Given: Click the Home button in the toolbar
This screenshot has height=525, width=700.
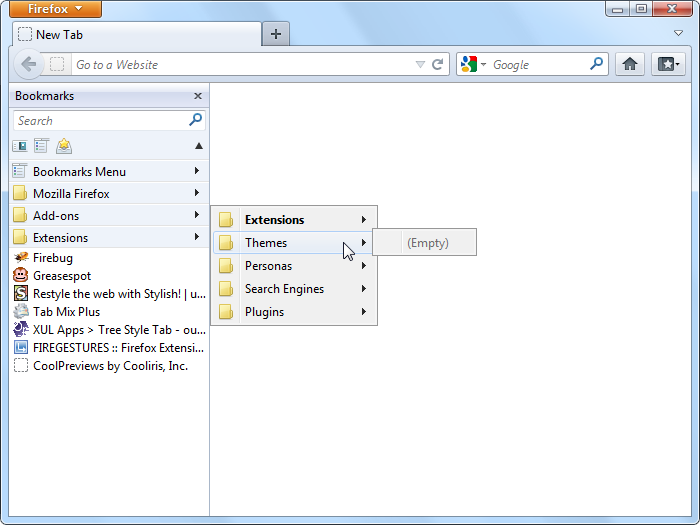Looking at the screenshot, I should [629, 64].
